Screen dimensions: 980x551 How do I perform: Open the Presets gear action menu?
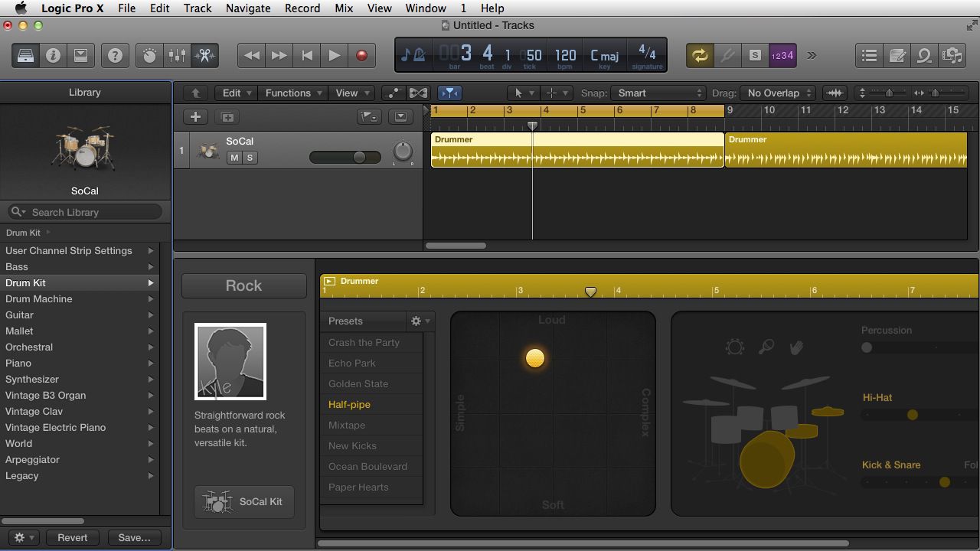point(420,321)
